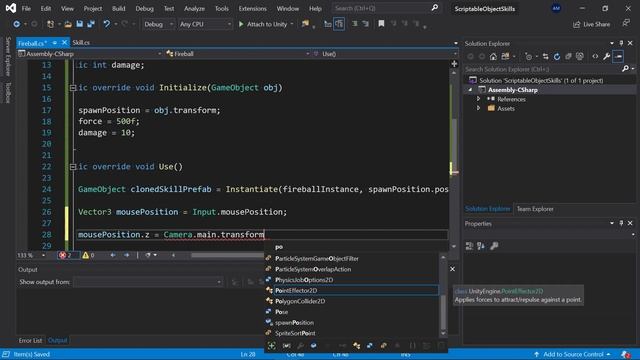Switch to the Error List tab
This screenshot has width=640, height=360.
coord(30,340)
